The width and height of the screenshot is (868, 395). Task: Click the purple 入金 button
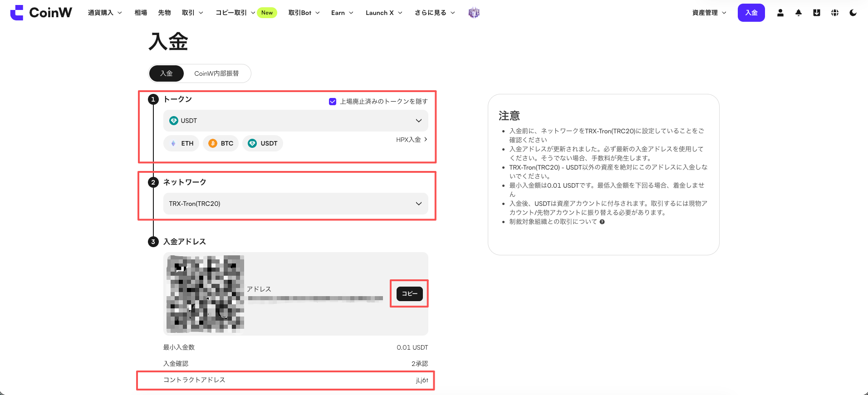coord(751,13)
